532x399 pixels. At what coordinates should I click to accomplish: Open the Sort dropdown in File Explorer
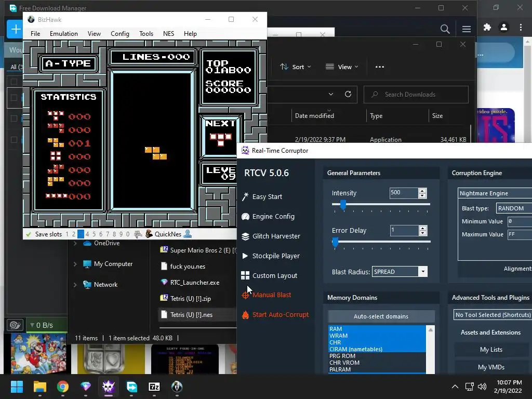pyautogui.click(x=295, y=67)
